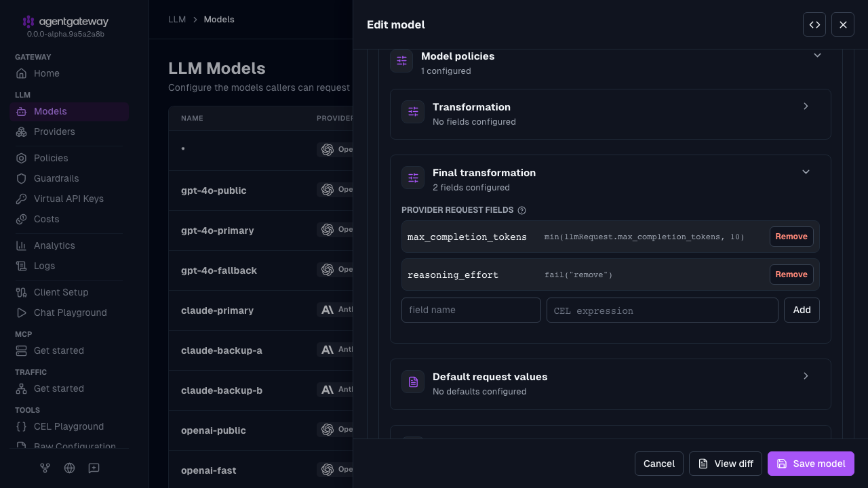Screen dimensions: 868x488
Task: Click the Traffic Get started network icon
Action: (22, 388)
